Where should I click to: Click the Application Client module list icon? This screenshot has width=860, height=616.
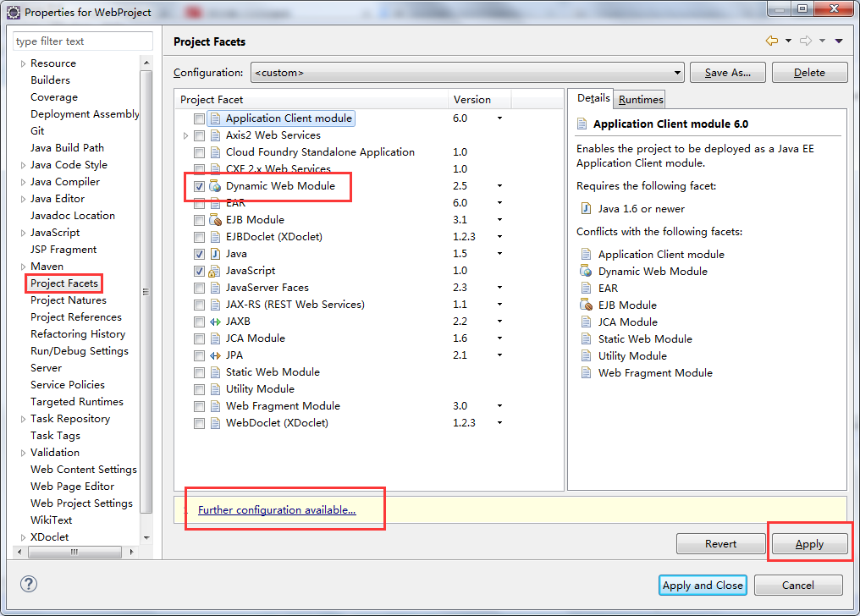point(216,118)
